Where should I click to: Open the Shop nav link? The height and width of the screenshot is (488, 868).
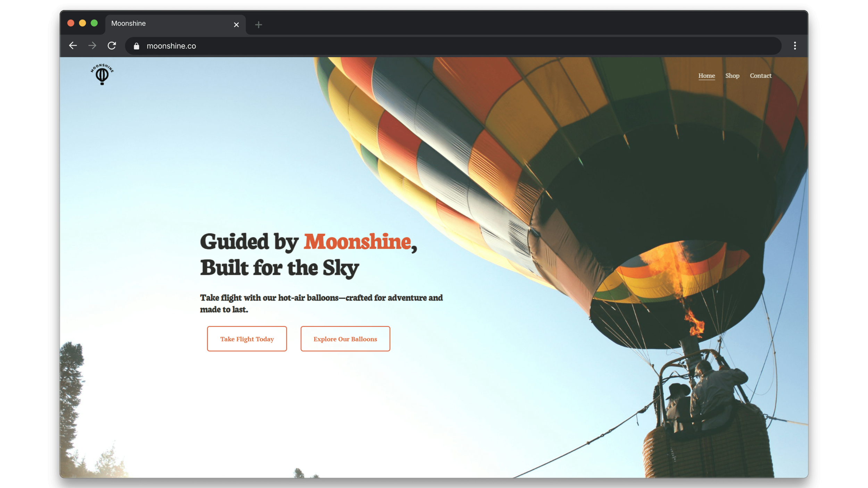click(x=732, y=76)
